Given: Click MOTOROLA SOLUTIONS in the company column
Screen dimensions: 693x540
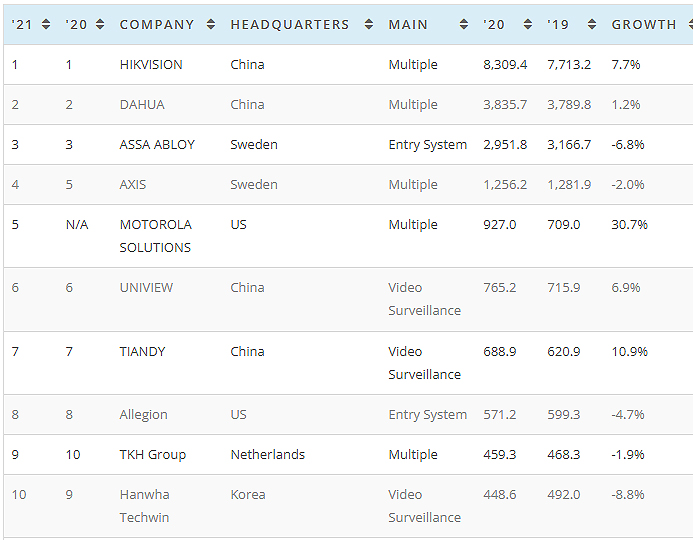Looking at the screenshot, I should [155, 236].
